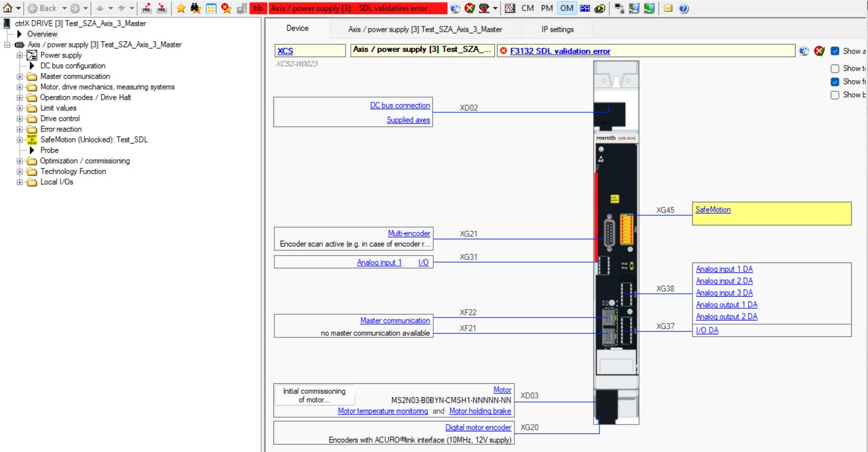Check the second Show checkbox
868x452 pixels.
tap(835, 69)
